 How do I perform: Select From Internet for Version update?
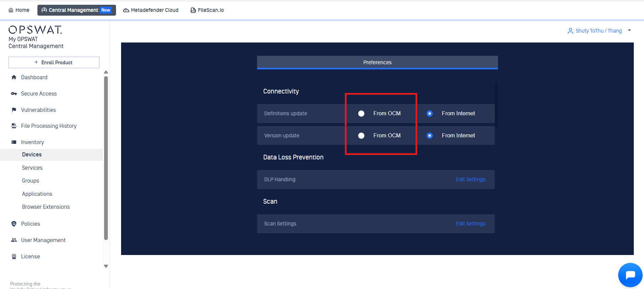(x=430, y=136)
